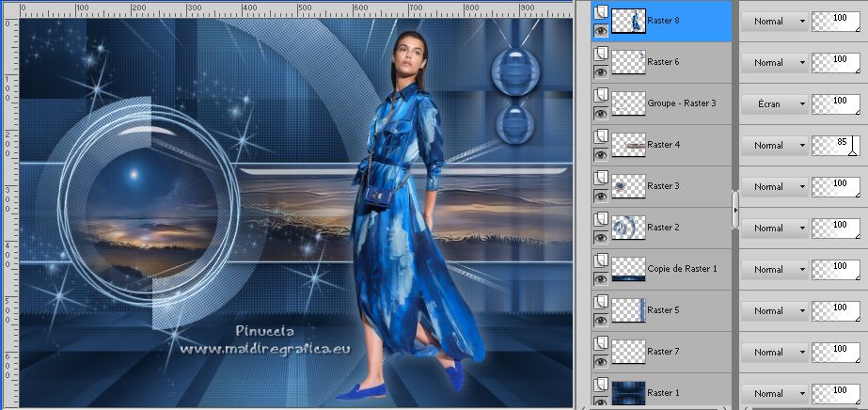Select layer name Raster 8
The image size is (868, 410).
663,21
